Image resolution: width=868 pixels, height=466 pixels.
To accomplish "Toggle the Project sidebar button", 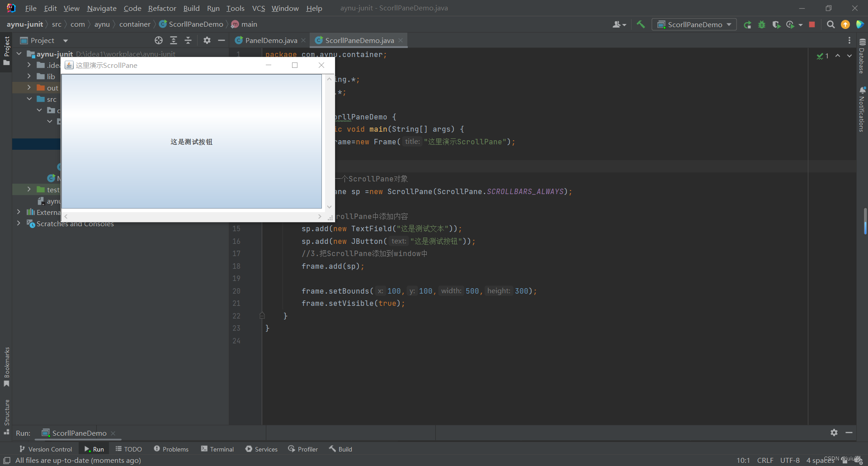I will [6, 50].
